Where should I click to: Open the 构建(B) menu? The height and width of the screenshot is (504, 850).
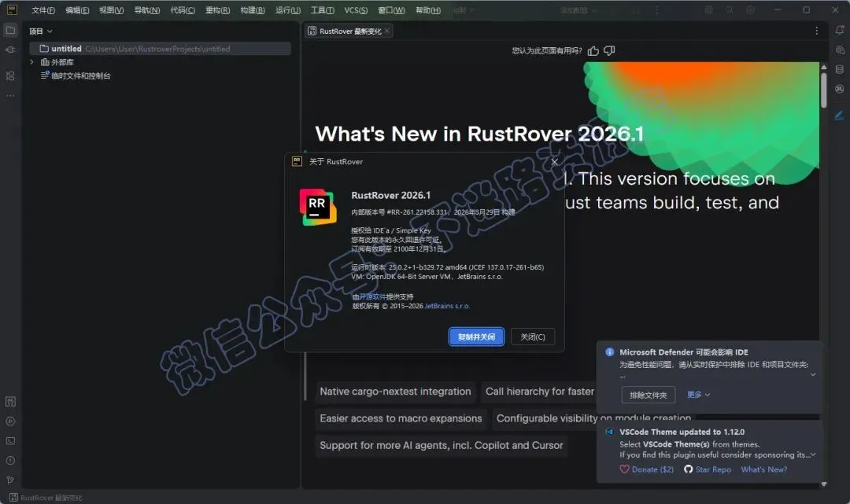pos(253,10)
